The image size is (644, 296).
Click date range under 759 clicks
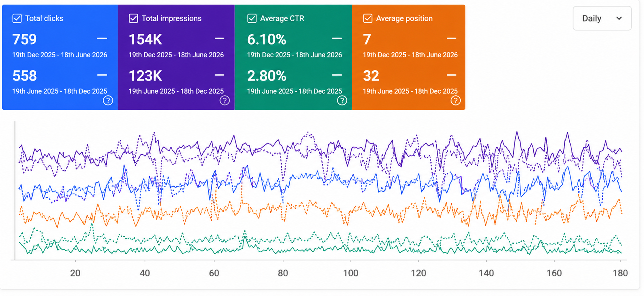click(x=60, y=55)
